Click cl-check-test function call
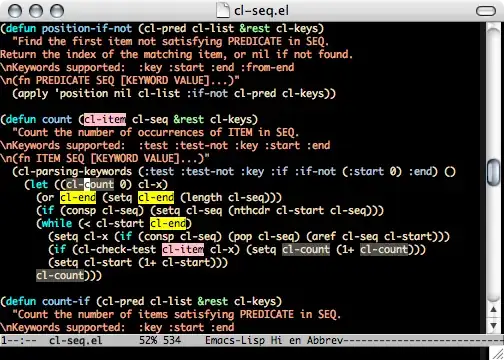This screenshot has width=504, height=360. click(x=117, y=250)
